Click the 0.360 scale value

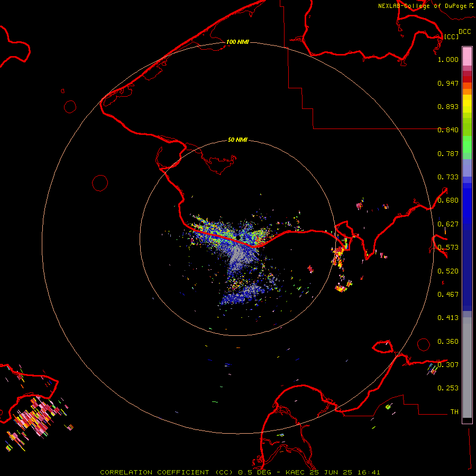tap(448, 342)
